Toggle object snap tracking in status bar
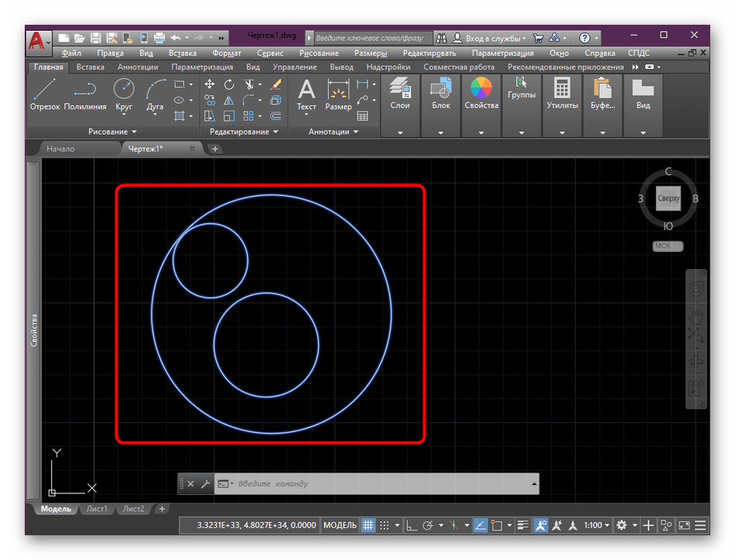 pyautogui.click(x=480, y=525)
